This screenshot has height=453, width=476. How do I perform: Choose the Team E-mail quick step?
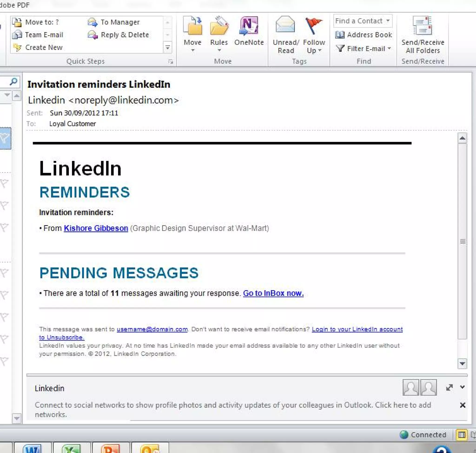click(x=38, y=35)
